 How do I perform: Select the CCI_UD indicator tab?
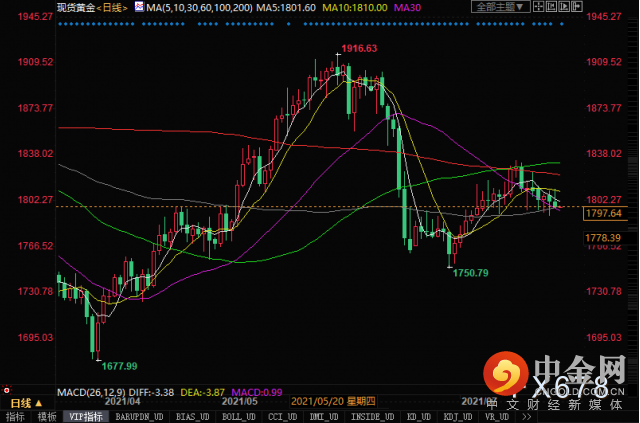tap(282, 417)
